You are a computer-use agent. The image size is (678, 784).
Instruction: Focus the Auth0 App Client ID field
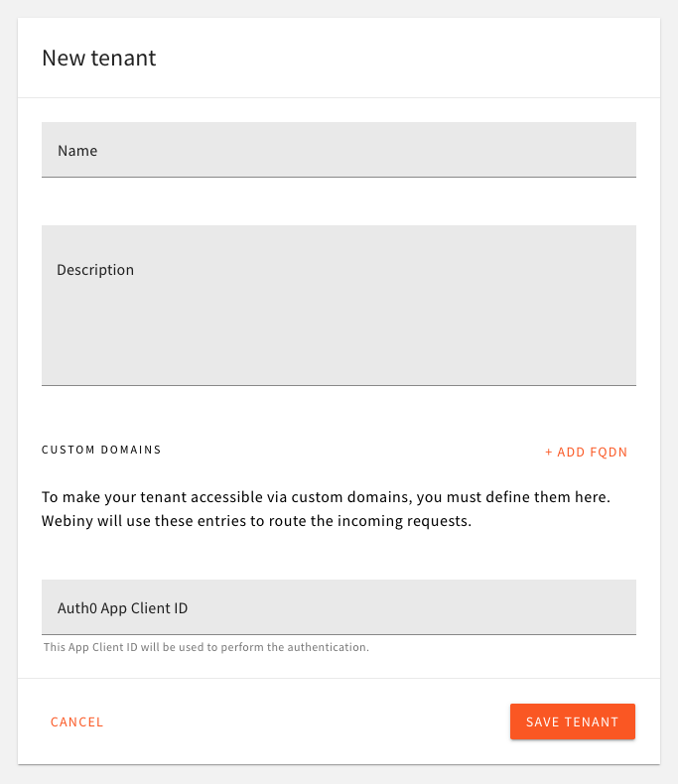(338, 607)
